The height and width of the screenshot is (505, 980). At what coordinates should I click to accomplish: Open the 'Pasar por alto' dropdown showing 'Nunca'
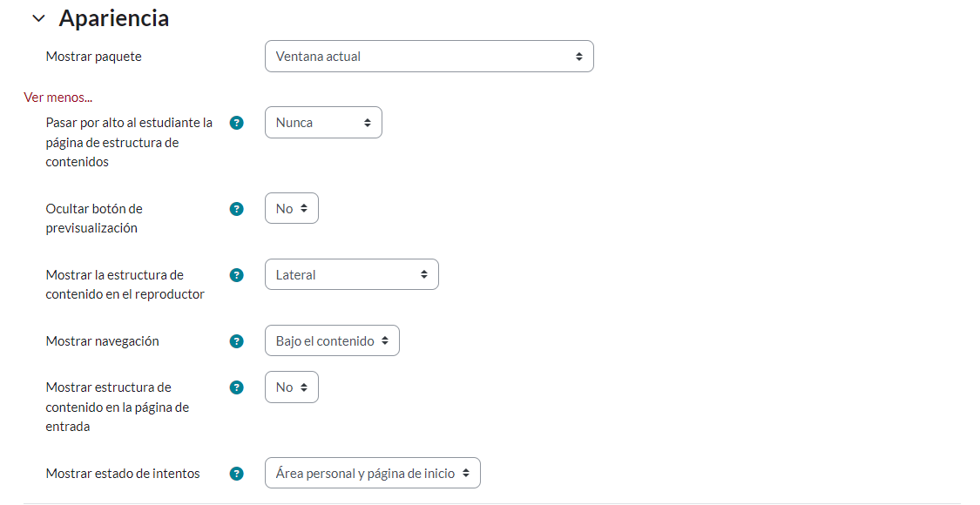[x=322, y=122]
